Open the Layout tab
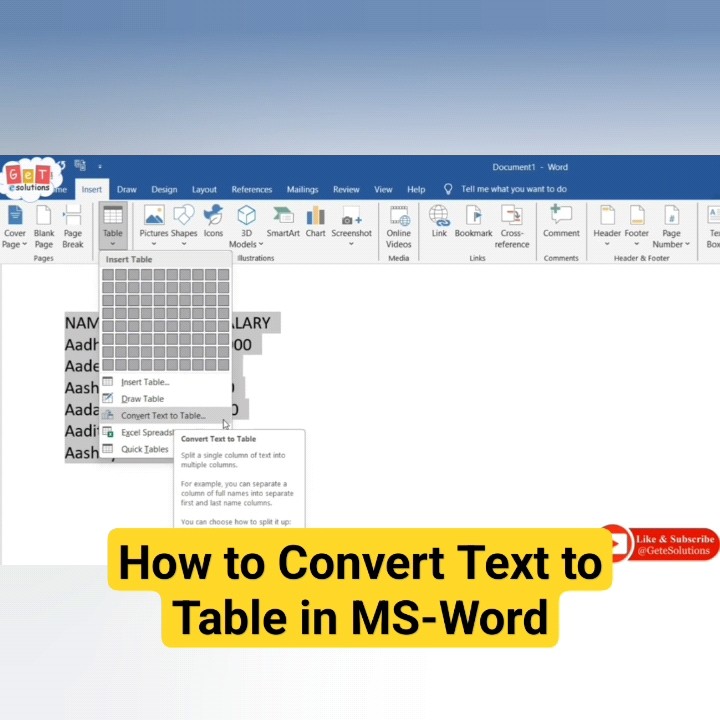Screen dimensions: 720x720 204,190
